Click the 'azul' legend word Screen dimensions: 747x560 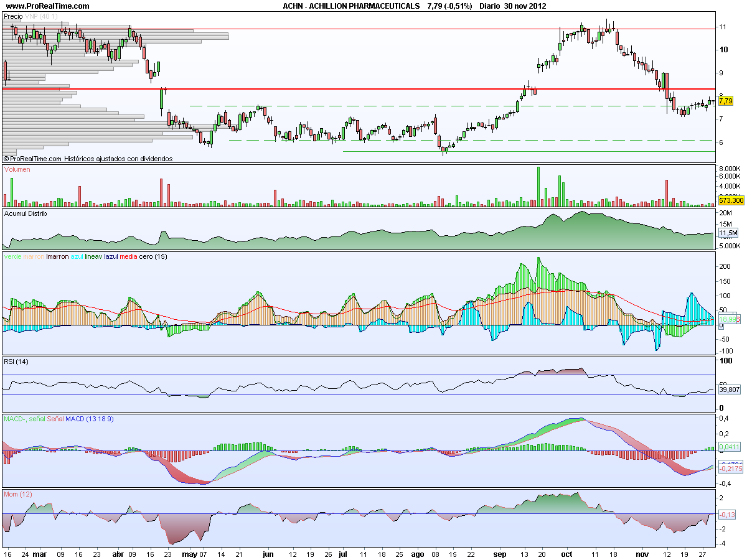(78, 256)
